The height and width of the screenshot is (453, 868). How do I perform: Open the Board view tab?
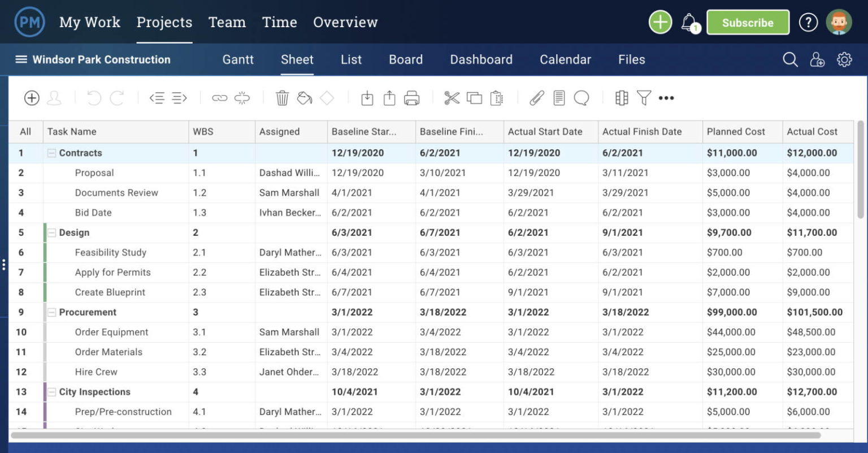tap(405, 59)
